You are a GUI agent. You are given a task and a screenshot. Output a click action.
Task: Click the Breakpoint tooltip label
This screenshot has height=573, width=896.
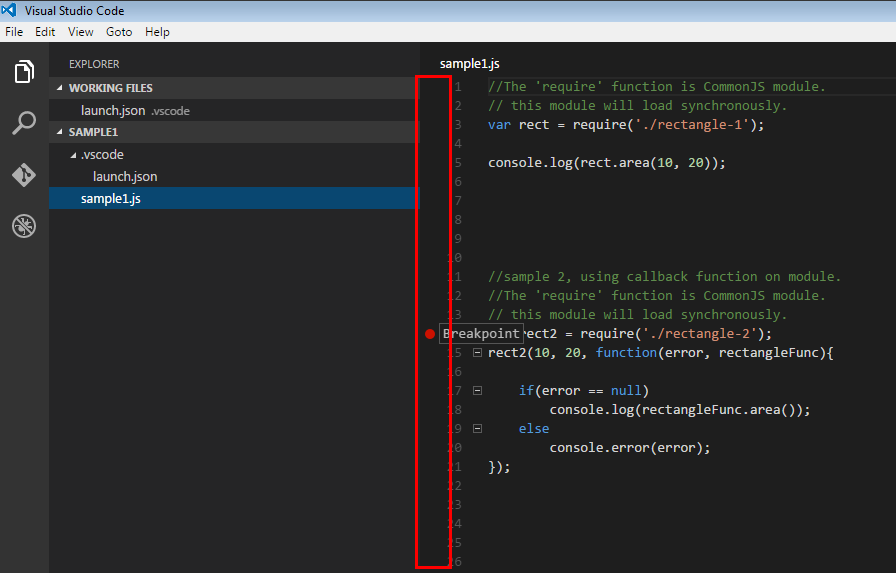tap(481, 334)
